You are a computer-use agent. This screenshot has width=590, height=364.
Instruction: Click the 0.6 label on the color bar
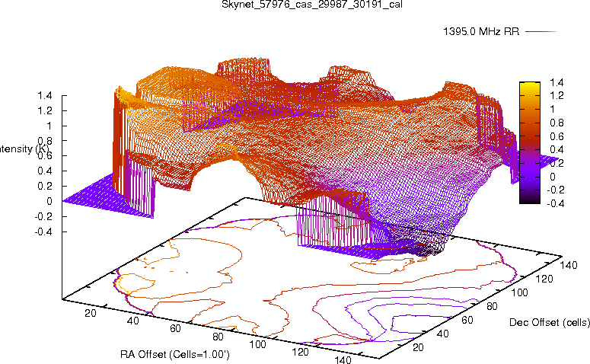coord(557,136)
